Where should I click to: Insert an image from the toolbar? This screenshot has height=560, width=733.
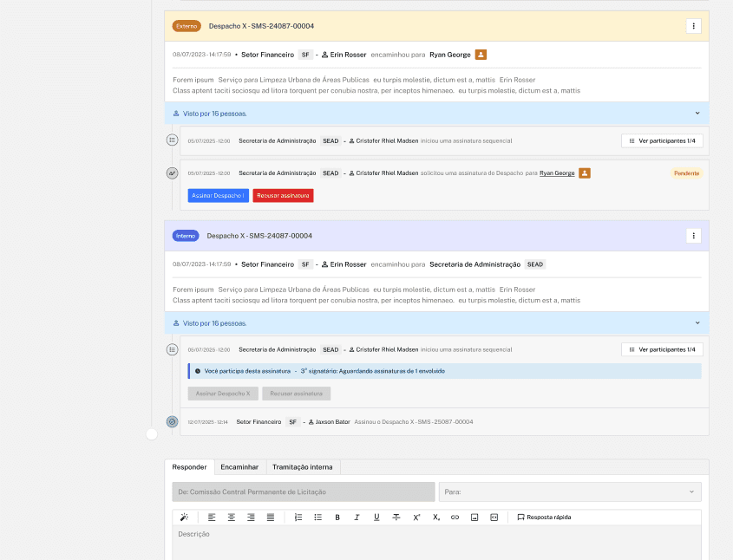click(x=474, y=517)
